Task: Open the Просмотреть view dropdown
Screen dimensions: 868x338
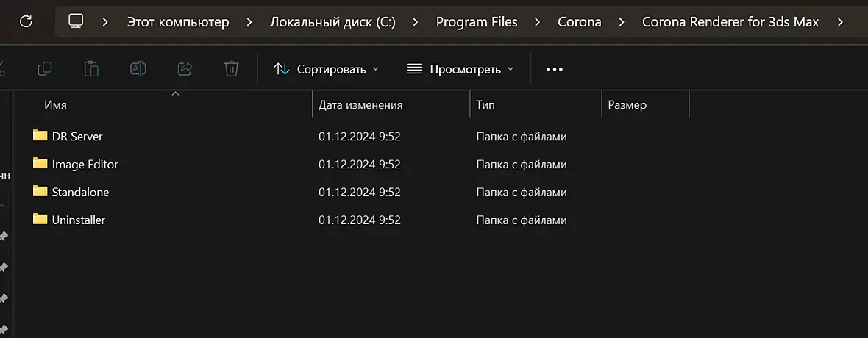Action: pos(460,69)
